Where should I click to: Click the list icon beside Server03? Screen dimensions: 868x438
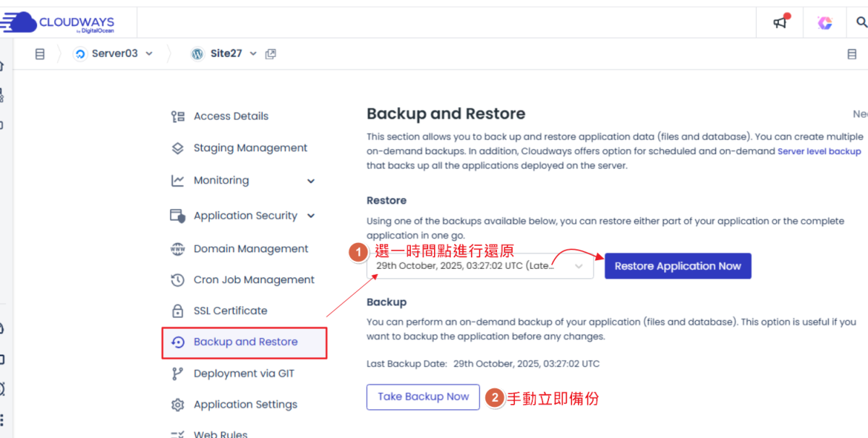[x=40, y=54]
